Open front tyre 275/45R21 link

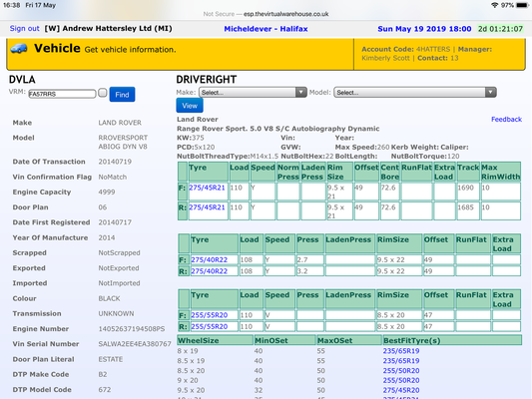coord(207,188)
